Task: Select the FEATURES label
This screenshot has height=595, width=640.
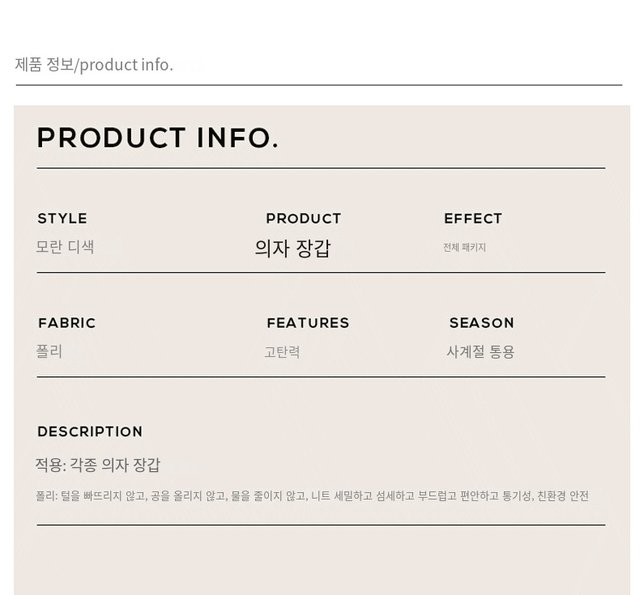Action: [308, 323]
